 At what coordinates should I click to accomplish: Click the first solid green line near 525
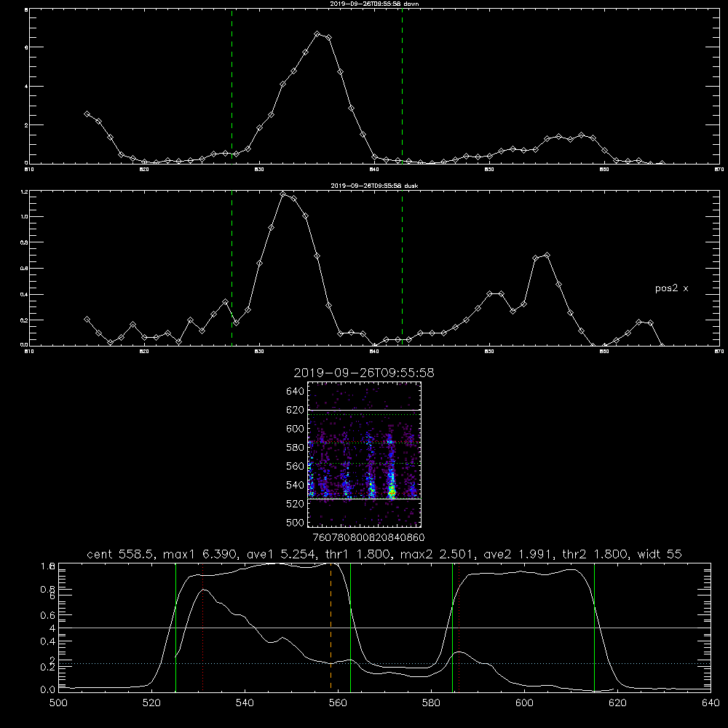pyautogui.click(x=175, y=627)
